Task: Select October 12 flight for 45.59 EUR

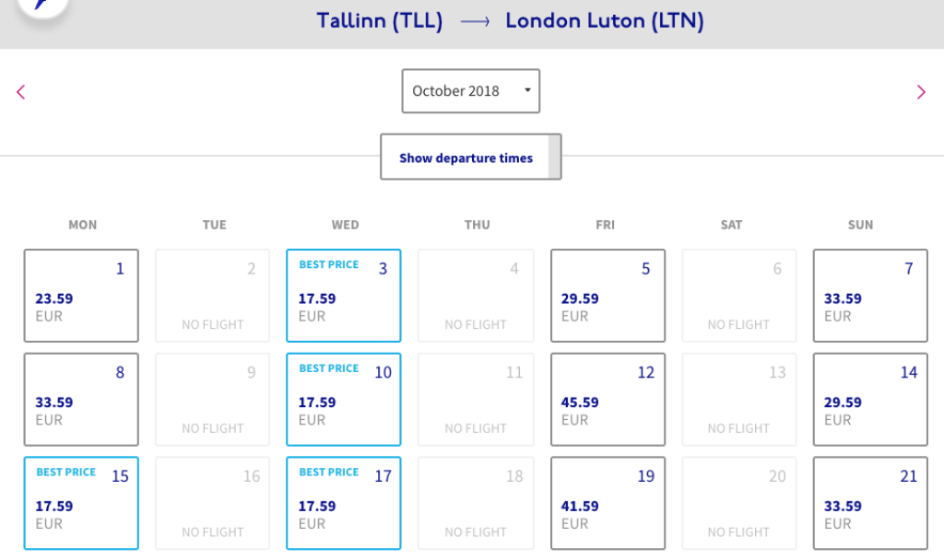Action: click(608, 399)
